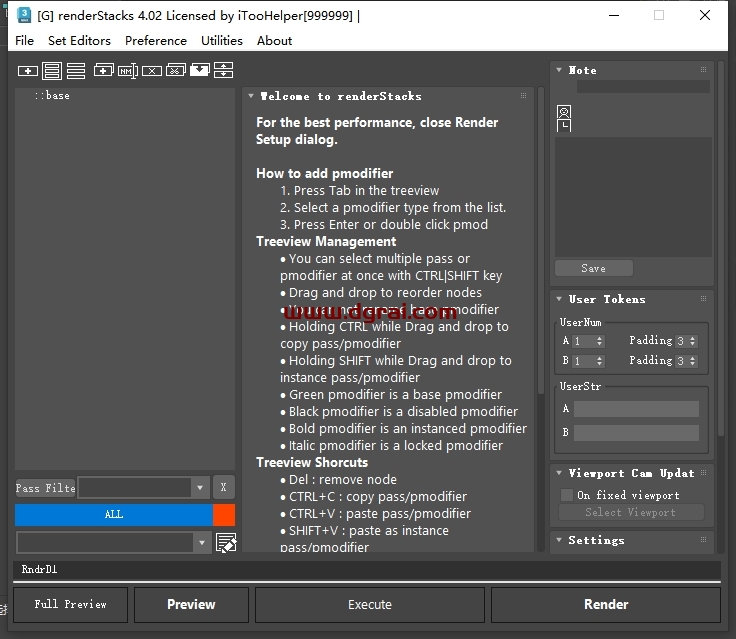Click the Welcome panel vertical scrollbar

(541, 239)
